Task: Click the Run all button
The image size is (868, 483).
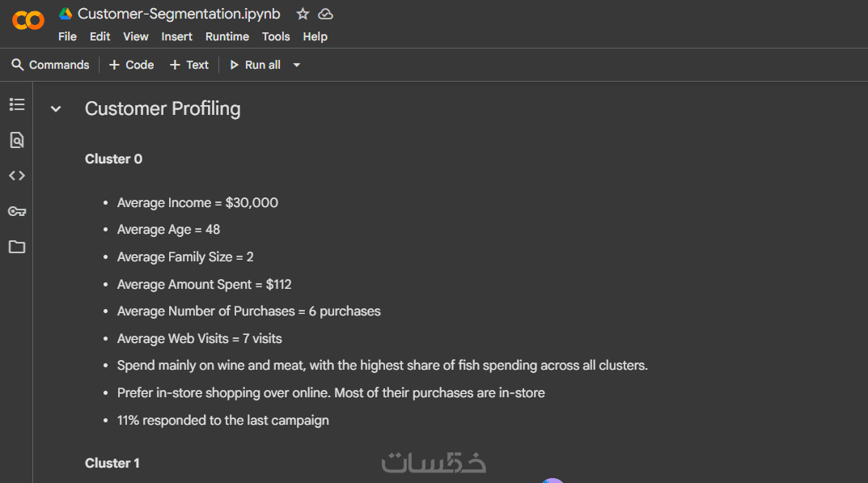Action: [x=255, y=65]
